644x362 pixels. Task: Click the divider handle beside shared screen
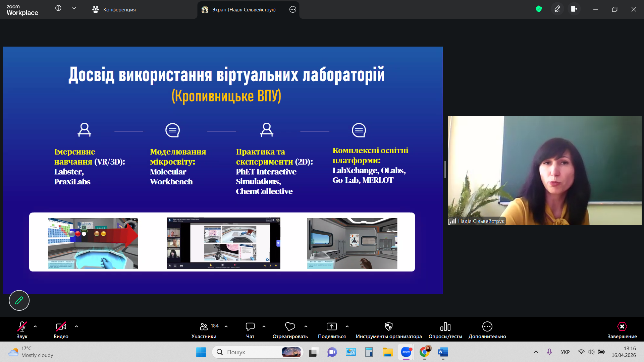(445, 170)
